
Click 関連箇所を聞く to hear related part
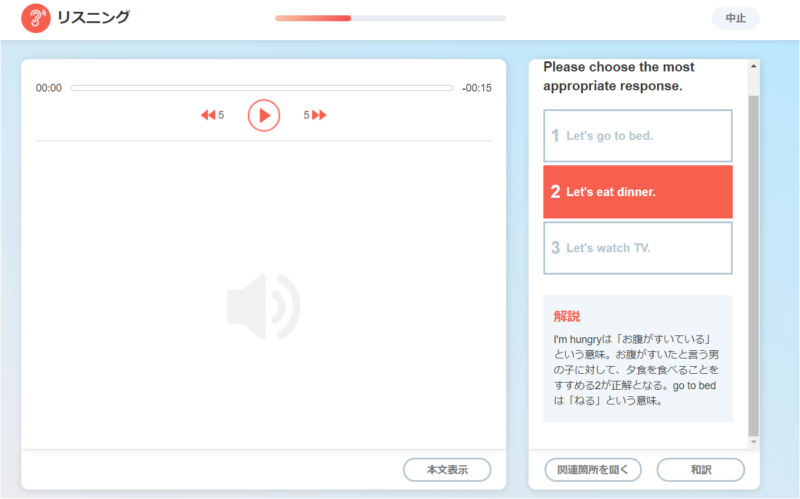pyautogui.click(x=593, y=469)
